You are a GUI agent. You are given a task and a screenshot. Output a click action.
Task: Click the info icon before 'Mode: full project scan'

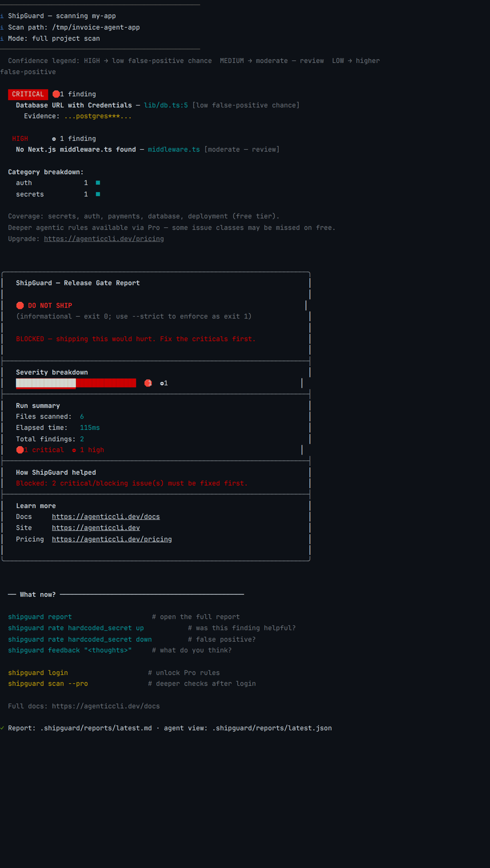point(2,38)
